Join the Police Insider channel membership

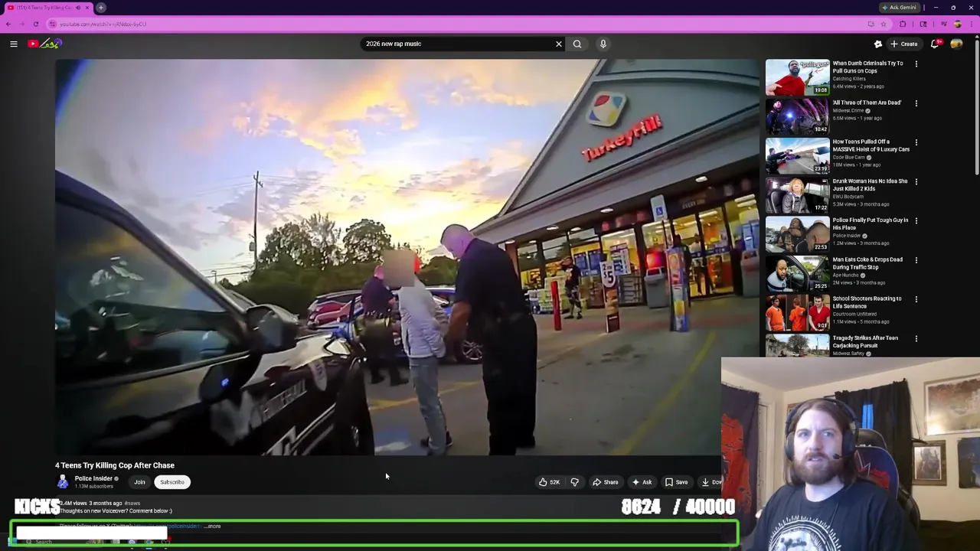pos(139,482)
